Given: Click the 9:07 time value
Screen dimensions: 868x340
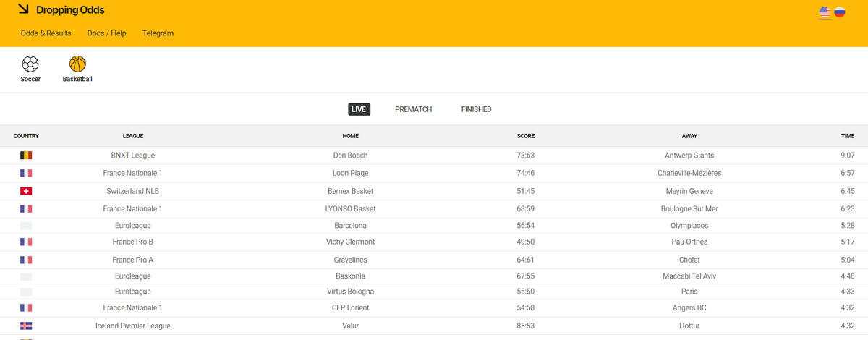Looking at the screenshot, I should point(848,156).
